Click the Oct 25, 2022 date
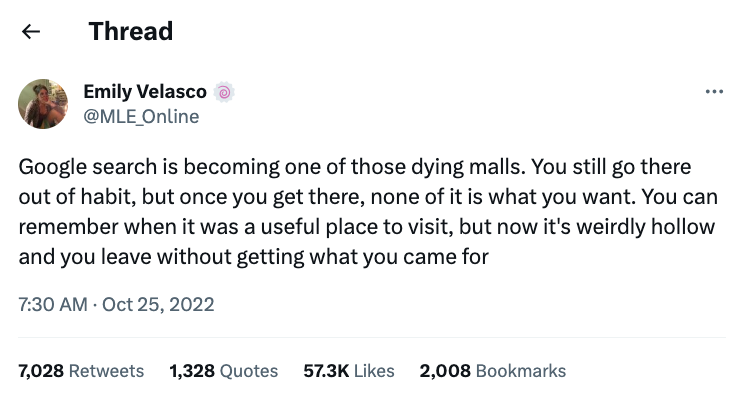This screenshot has width=744, height=401. click(158, 303)
